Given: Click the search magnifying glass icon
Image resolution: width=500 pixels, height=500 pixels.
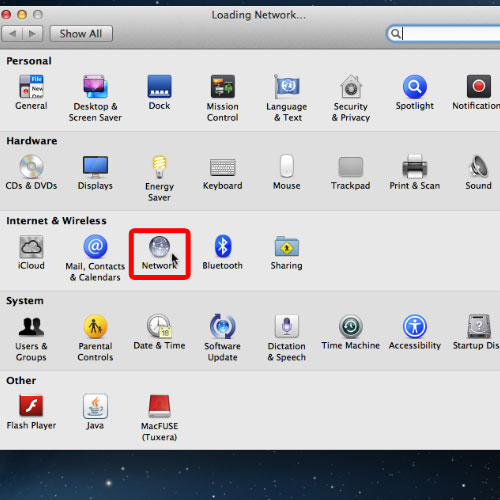Looking at the screenshot, I should tap(396, 34).
